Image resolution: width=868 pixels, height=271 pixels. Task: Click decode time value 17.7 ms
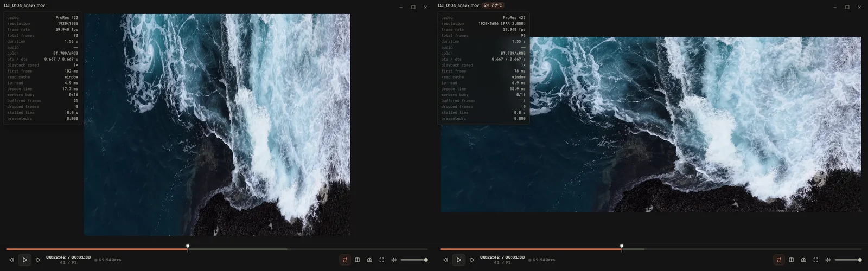tap(71, 89)
